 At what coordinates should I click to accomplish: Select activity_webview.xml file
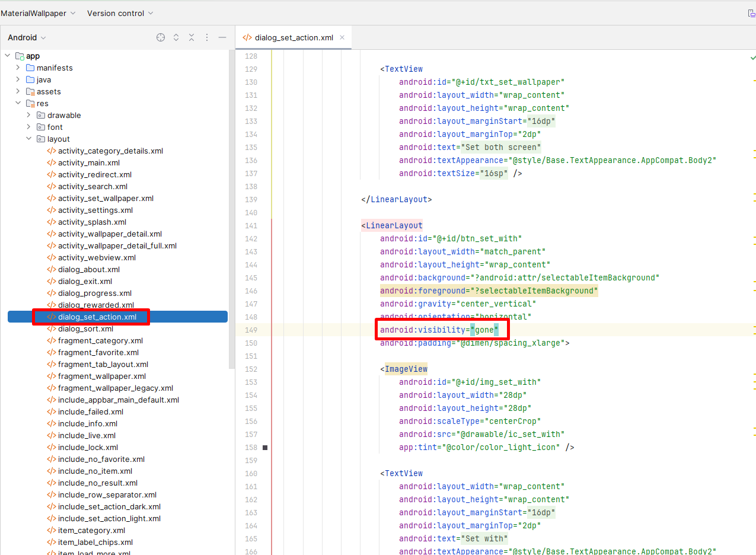[x=97, y=257]
